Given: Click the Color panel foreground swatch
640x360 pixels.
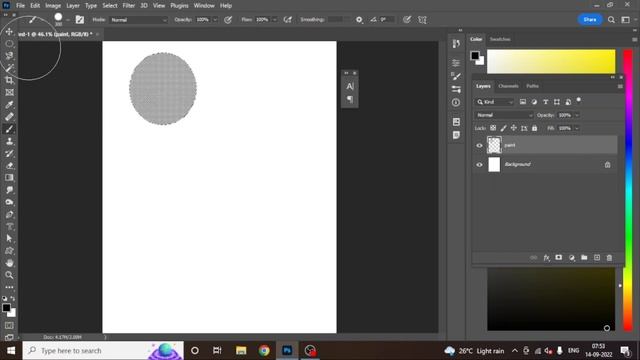Looking at the screenshot, I should tap(475, 56).
